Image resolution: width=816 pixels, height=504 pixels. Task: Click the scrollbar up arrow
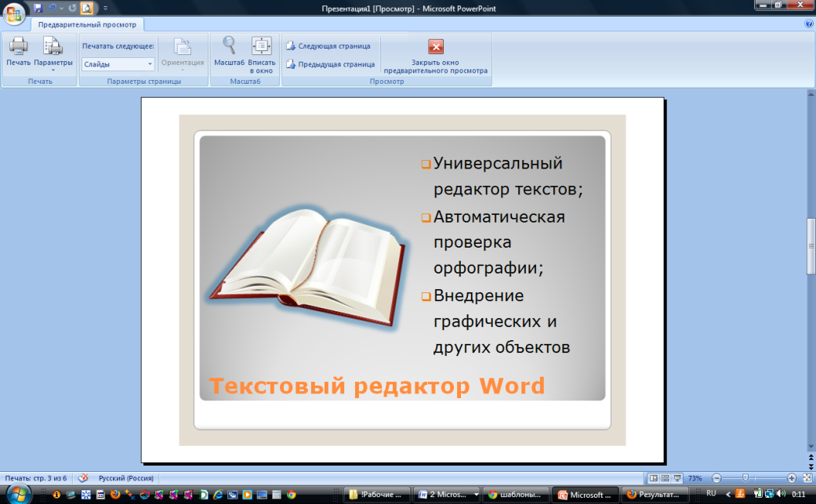point(811,94)
